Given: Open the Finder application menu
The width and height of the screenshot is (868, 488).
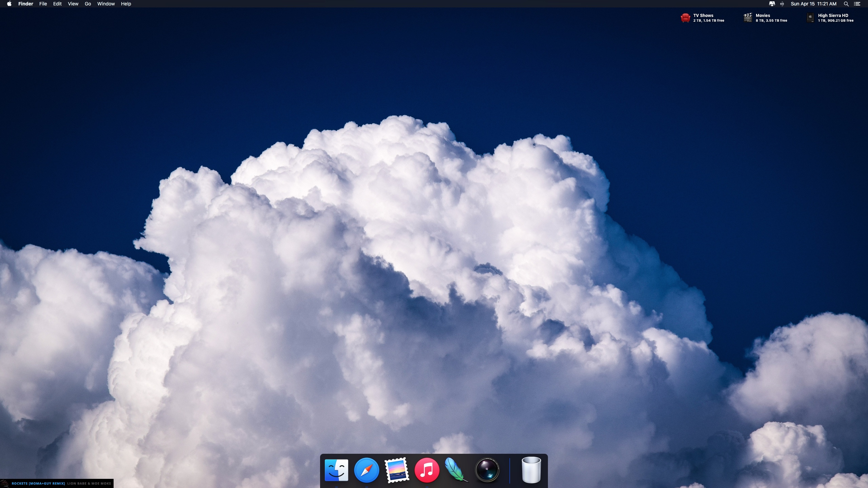Looking at the screenshot, I should tap(26, 4).
